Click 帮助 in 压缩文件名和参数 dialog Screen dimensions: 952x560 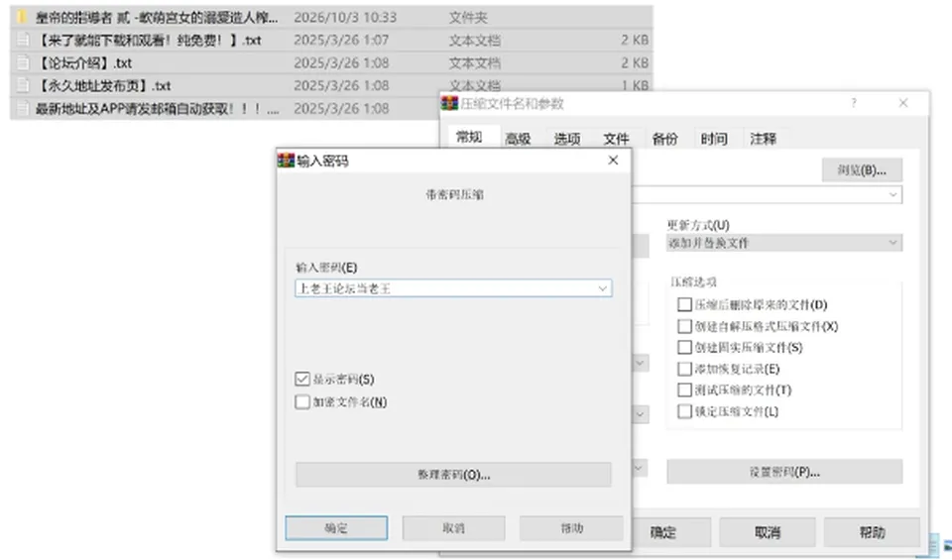click(872, 532)
